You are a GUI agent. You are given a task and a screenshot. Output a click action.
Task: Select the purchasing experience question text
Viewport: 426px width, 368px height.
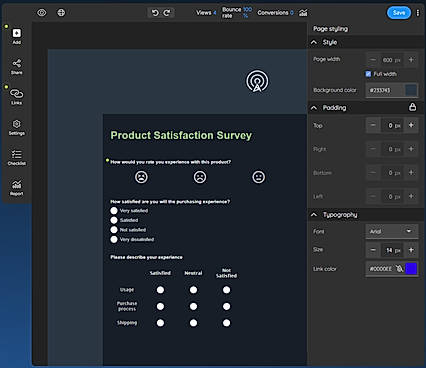(x=170, y=201)
